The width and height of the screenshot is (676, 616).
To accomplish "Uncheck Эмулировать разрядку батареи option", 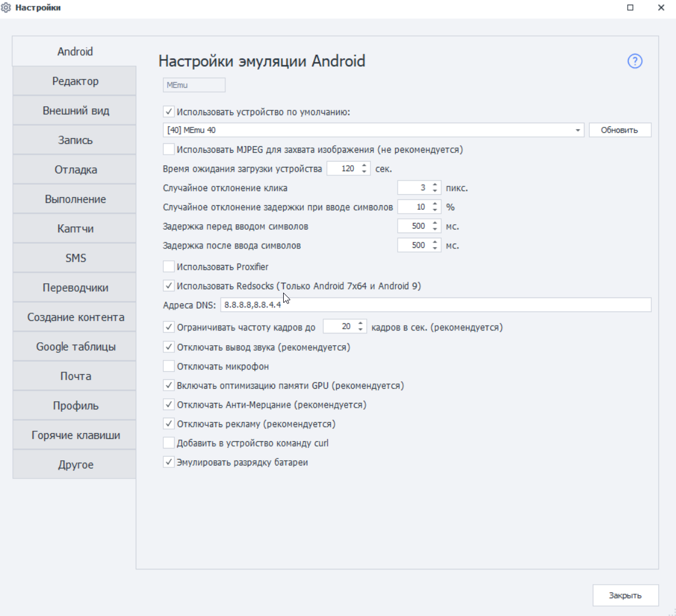I will (x=169, y=462).
